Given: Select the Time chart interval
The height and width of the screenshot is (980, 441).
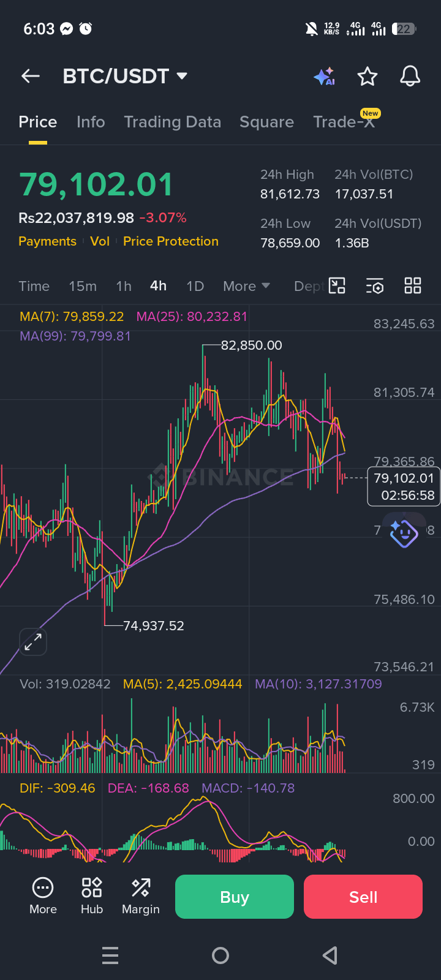Looking at the screenshot, I should click(x=34, y=286).
